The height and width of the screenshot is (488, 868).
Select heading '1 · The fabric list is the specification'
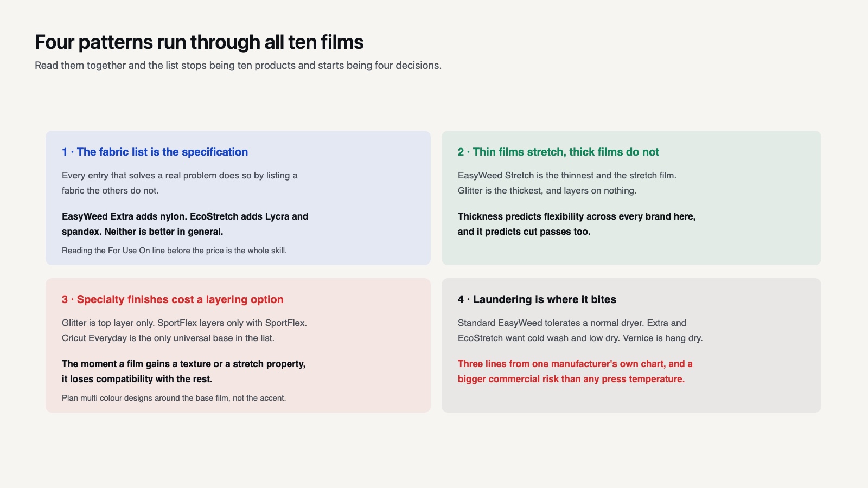(155, 152)
